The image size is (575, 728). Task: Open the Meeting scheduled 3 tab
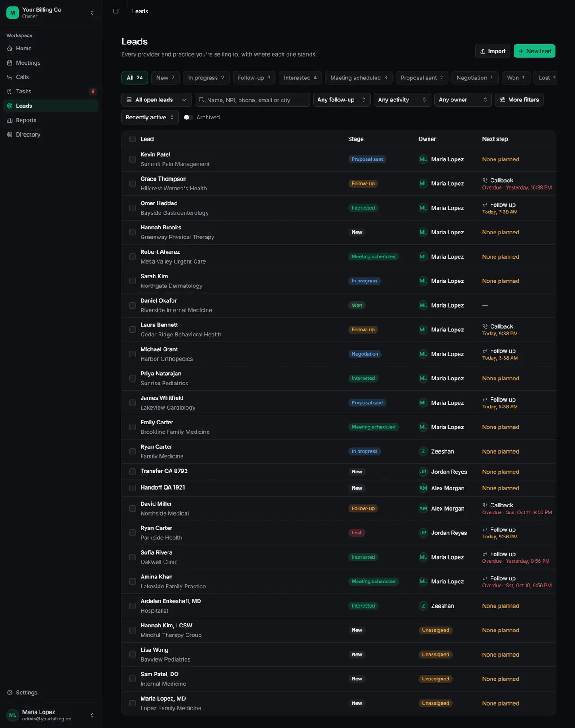(358, 78)
